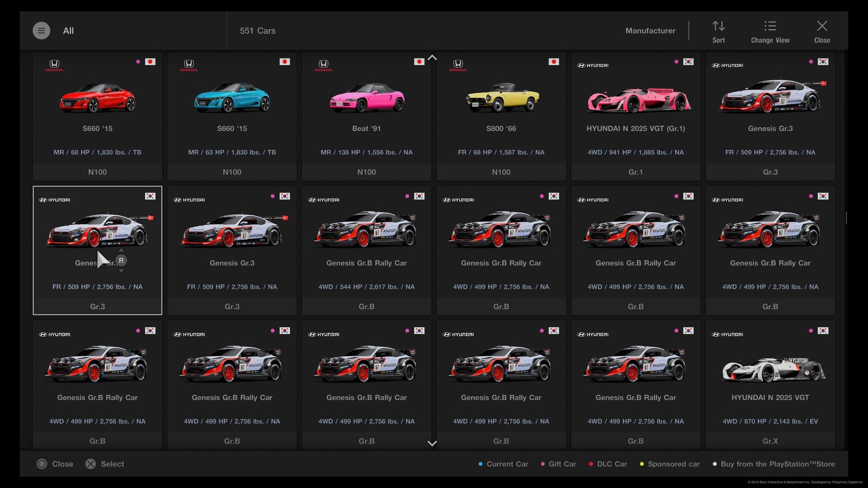Click the down chevron below the grid

coord(432,444)
